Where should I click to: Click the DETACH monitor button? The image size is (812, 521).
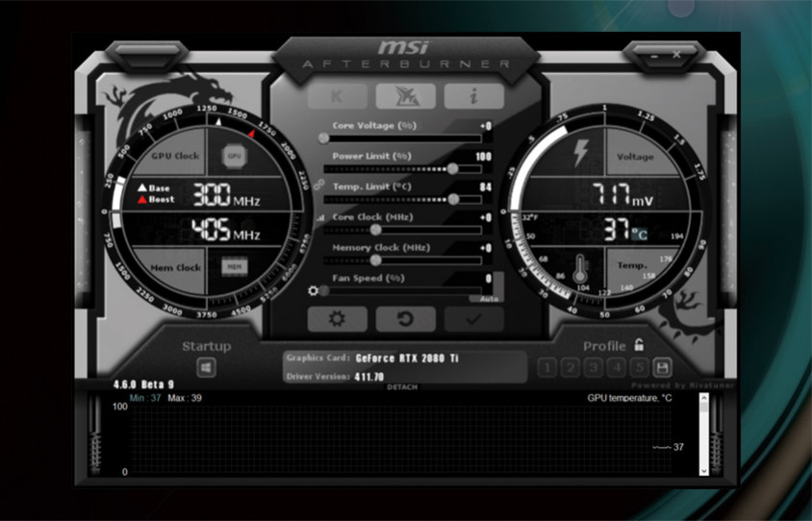402,387
